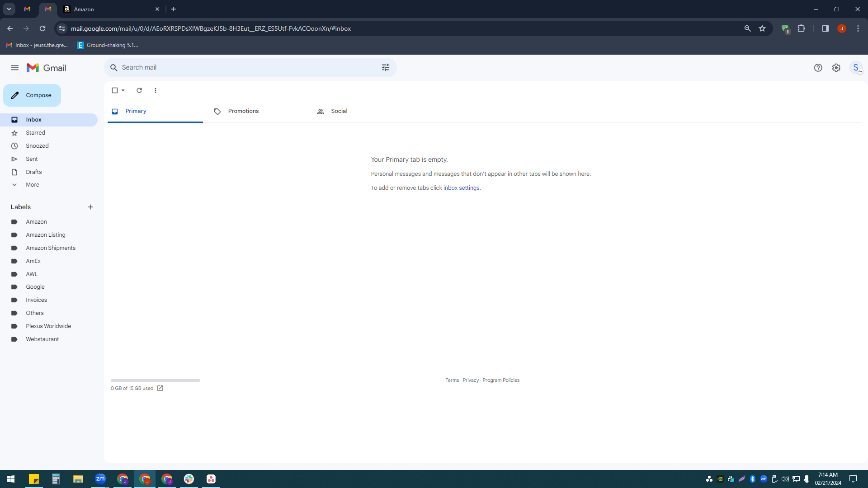Open the AmEx label
Screen dimensions: 868x488
(49, 261)
